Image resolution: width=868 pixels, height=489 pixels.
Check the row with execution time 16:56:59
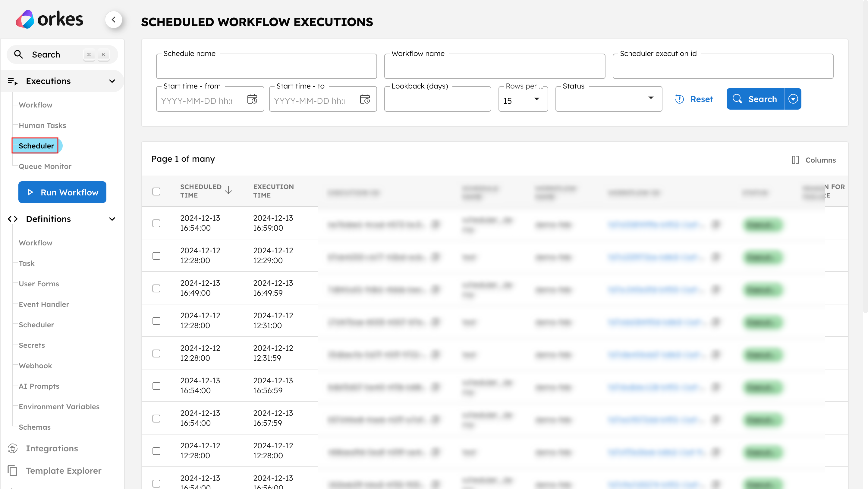tap(156, 386)
